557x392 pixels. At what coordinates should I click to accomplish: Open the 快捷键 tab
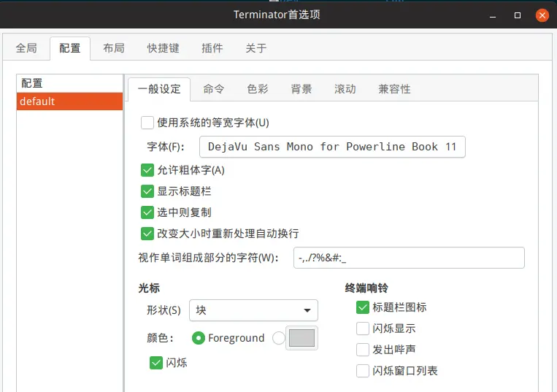[x=163, y=48]
